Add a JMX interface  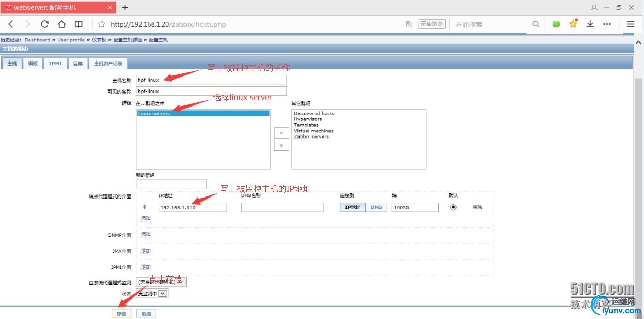click(x=146, y=251)
